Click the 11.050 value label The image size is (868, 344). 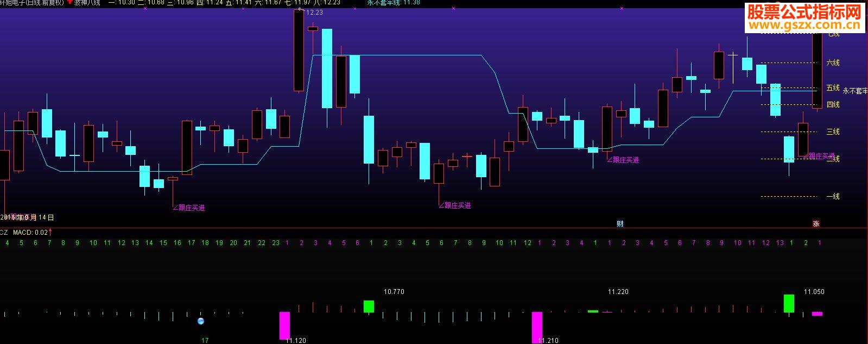pos(814,292)
